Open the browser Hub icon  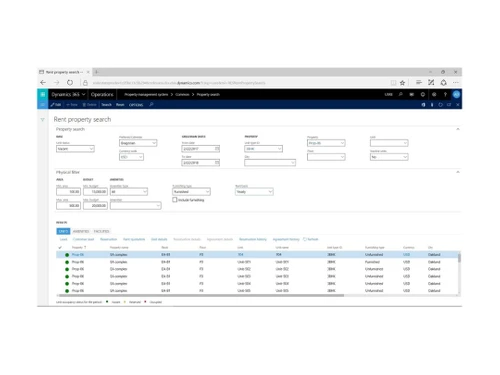tap(419, 82)
